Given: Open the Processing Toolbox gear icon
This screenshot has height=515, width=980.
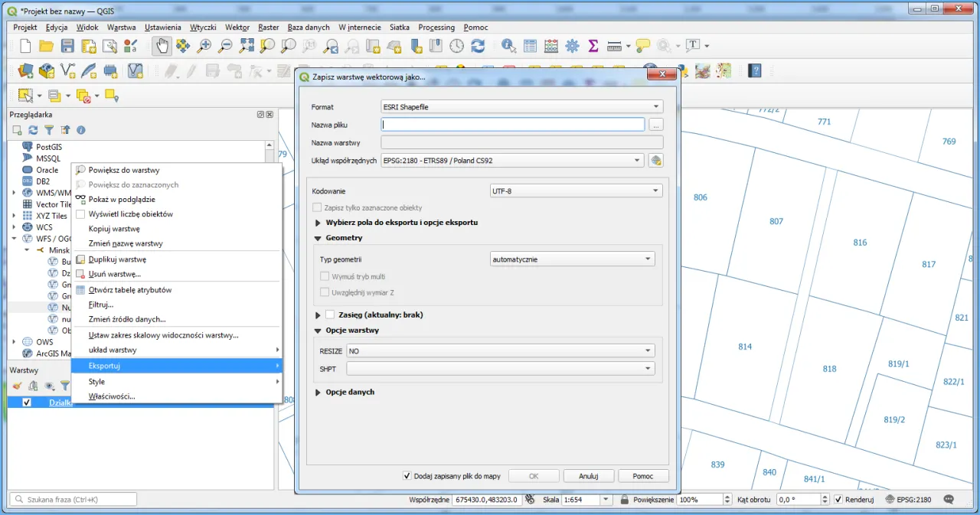Looking at the screenshot, I should [x=572, y=46].
